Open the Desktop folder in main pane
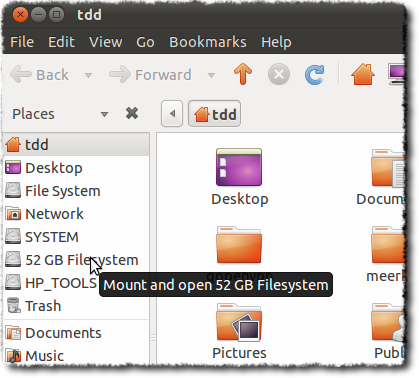This screenshot has width=419, height=378. tap(239, 177)
